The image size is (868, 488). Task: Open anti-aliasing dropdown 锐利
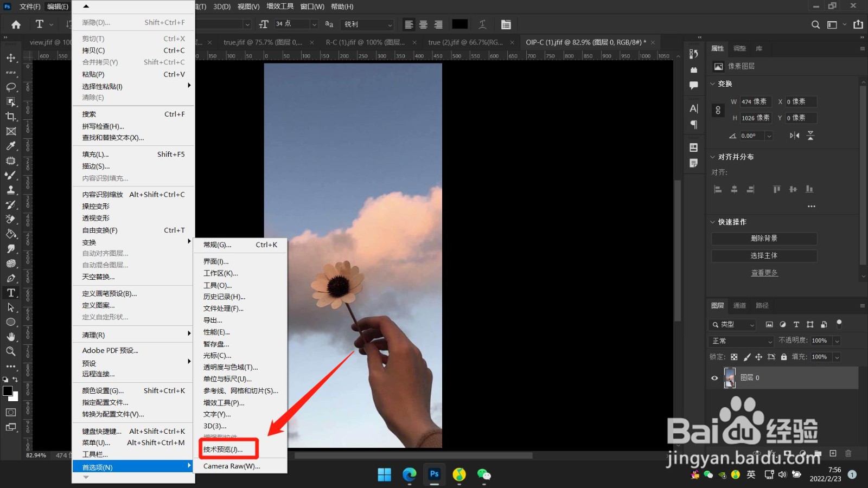point(368,24)
